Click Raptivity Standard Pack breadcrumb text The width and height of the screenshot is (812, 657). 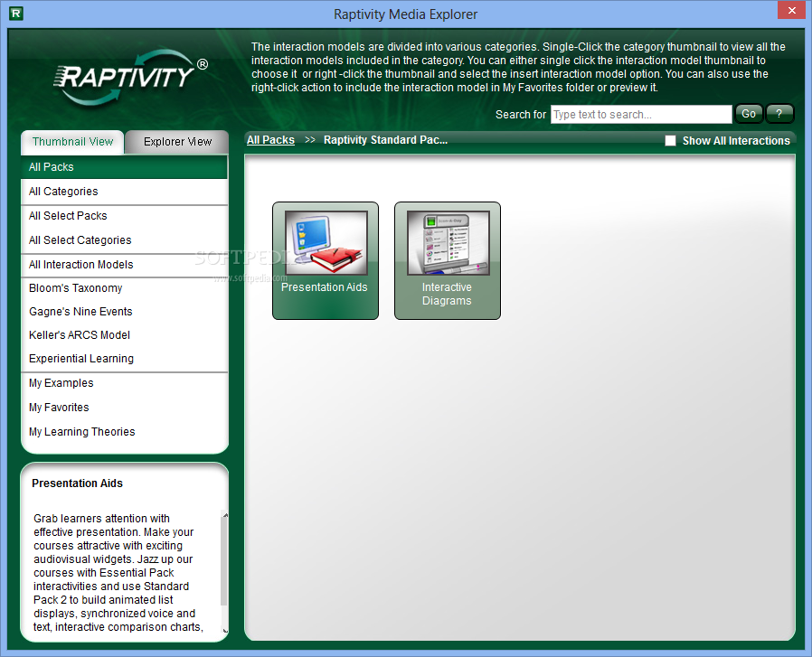tap(386, 140)
